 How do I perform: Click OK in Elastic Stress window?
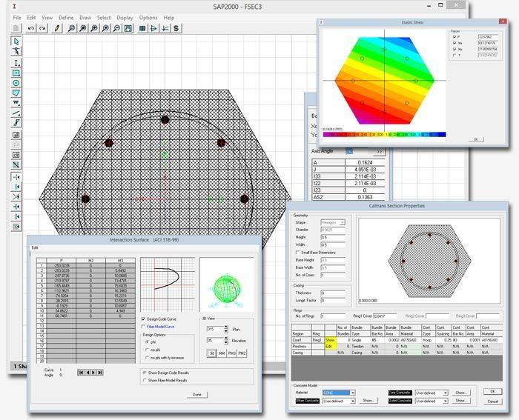tap(476, 139)
